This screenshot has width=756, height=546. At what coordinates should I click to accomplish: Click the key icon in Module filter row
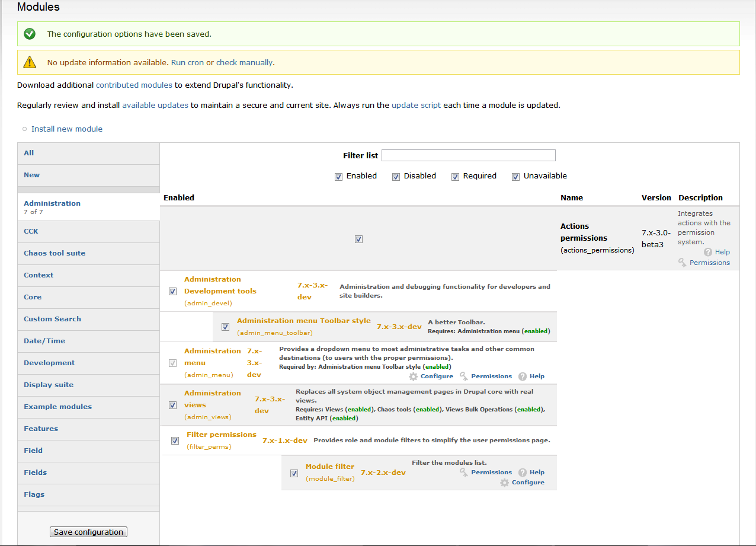(464, 472)
